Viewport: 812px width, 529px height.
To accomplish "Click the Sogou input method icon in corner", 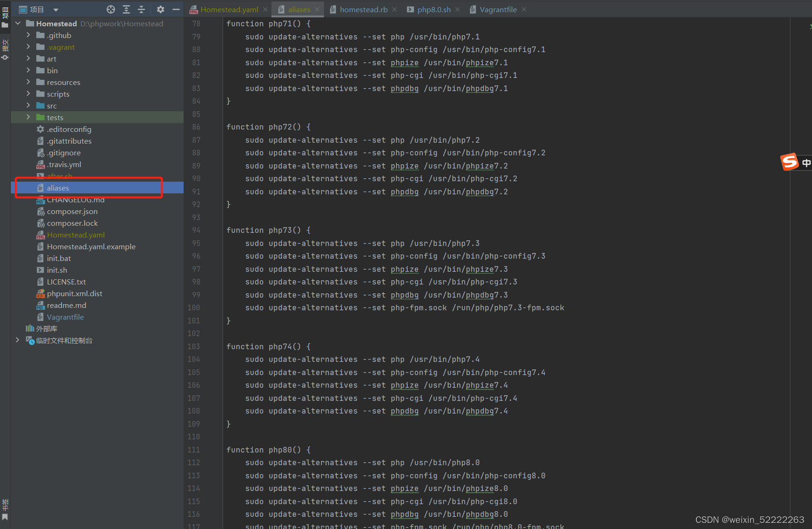I will coord(789,162).
